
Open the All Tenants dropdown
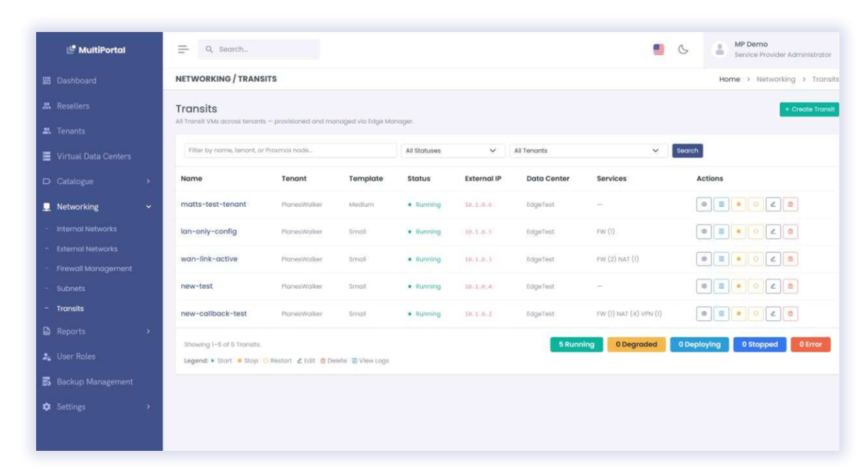(587, 151)
